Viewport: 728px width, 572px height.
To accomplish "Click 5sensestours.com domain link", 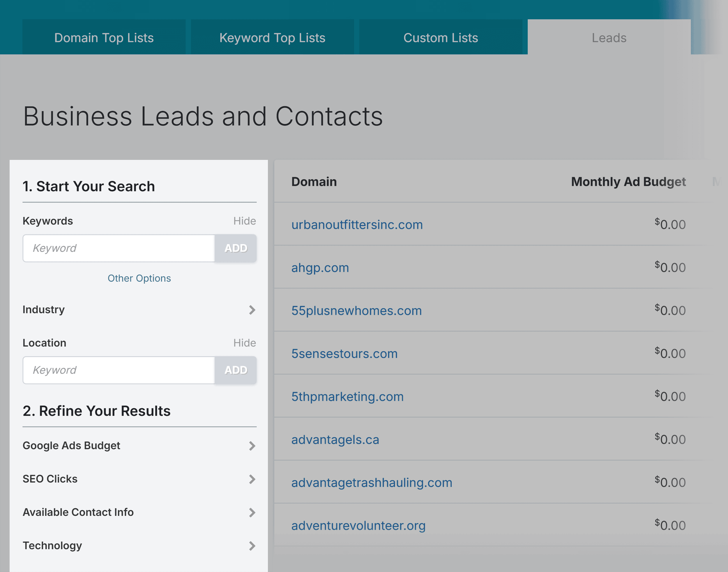I will (344, 353).
